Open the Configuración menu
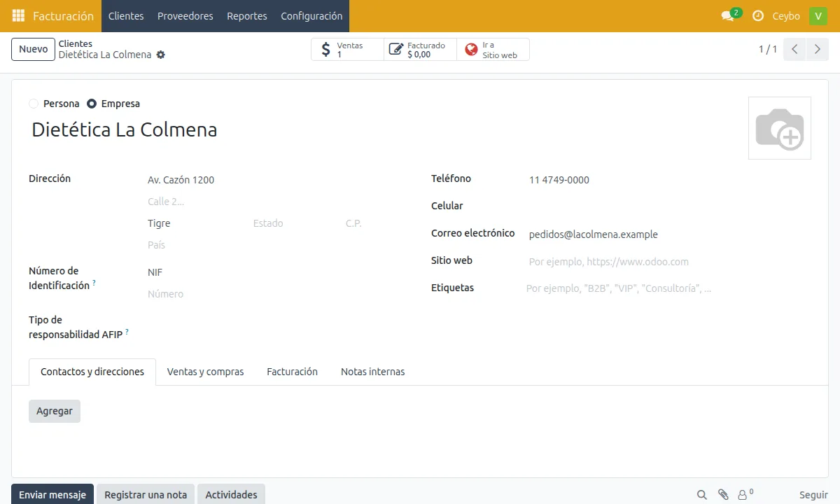This screenshot has height=504, width=840. (x=311, y=16)
